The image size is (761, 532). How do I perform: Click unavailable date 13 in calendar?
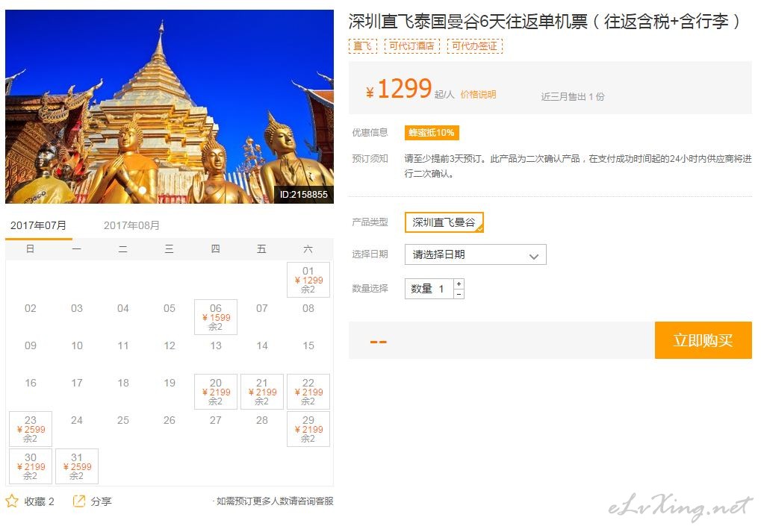tap(216, 345)
